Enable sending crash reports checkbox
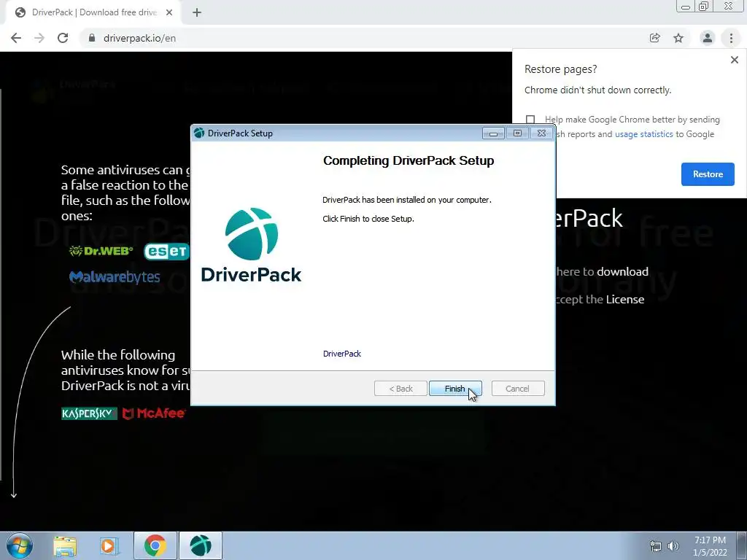This screenshot has width=747, height=560. point(530,119)
